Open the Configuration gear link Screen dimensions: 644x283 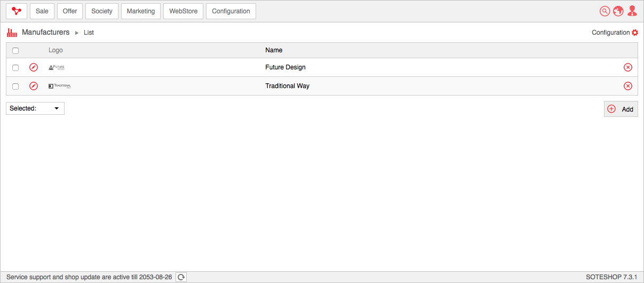click(615, 33)
